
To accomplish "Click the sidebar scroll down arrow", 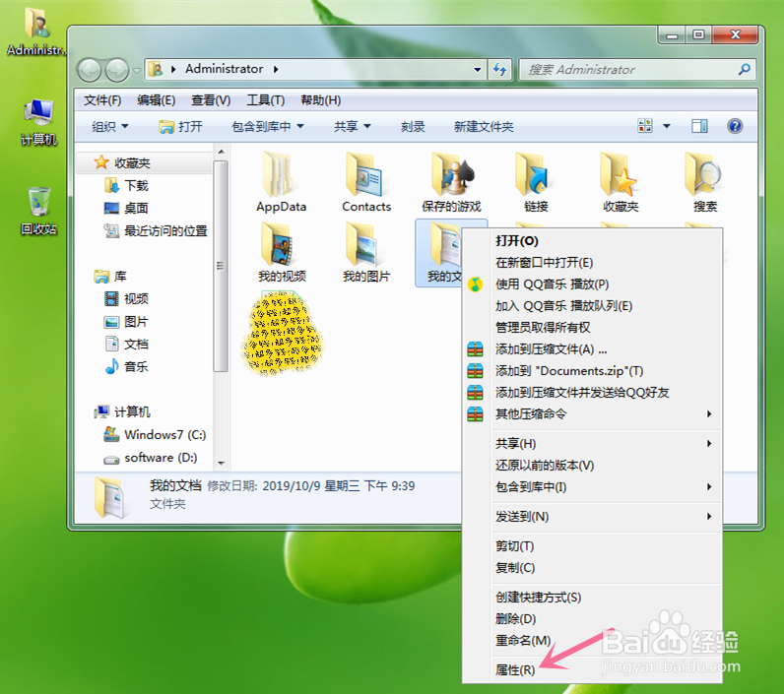I will (221, 463).
